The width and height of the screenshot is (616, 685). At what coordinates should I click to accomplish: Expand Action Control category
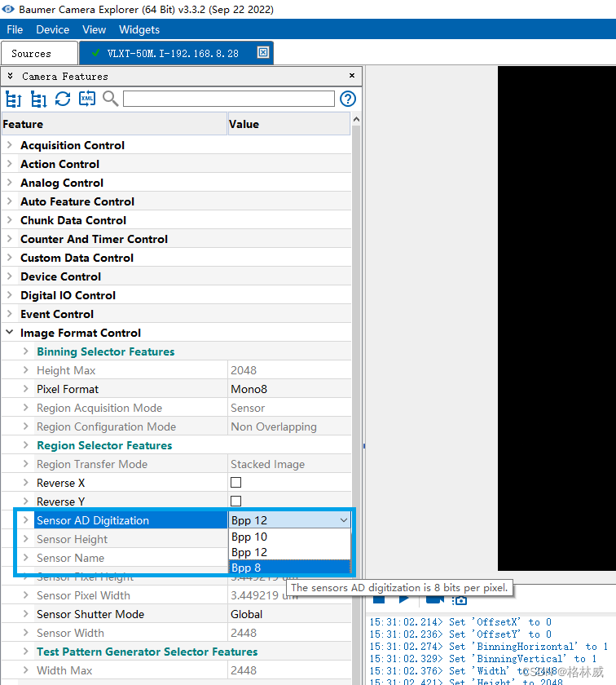tap(10, 164)
